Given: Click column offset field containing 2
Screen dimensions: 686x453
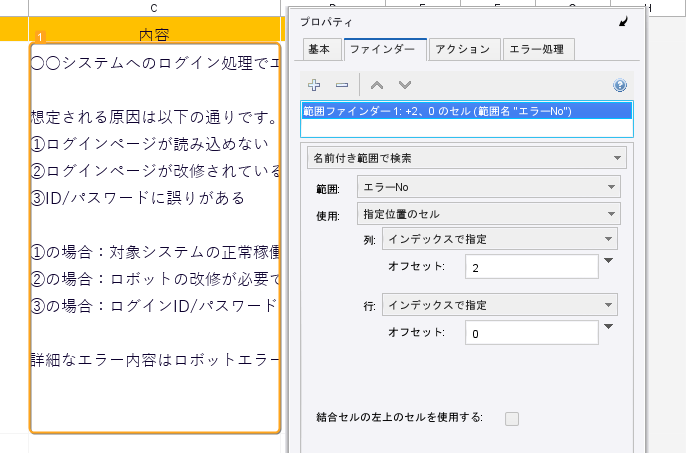Looking at the screenshot, I should coord(532,267).
